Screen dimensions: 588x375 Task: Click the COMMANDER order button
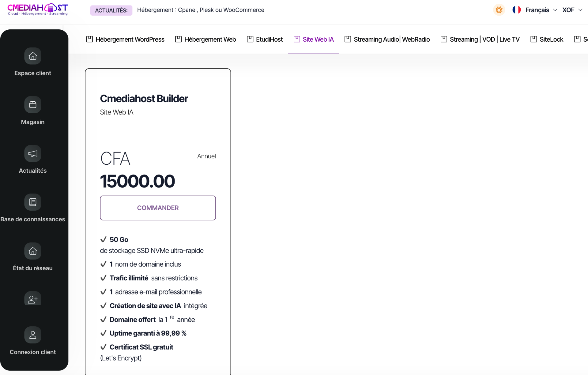(158, 208)
